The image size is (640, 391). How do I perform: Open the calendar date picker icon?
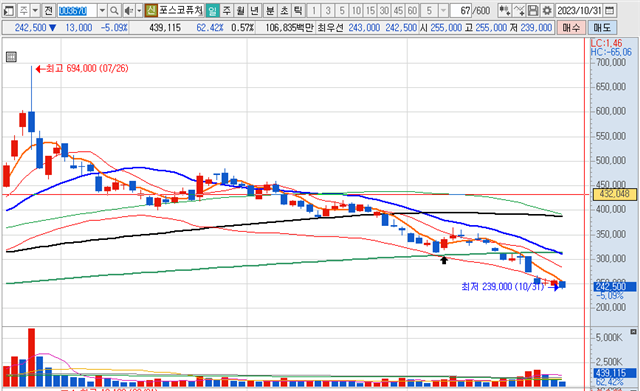609,10
